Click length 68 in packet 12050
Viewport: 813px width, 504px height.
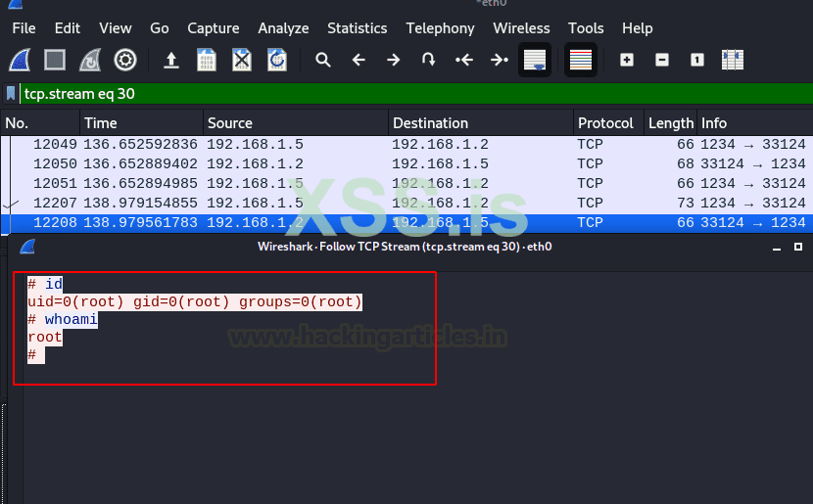685,163
